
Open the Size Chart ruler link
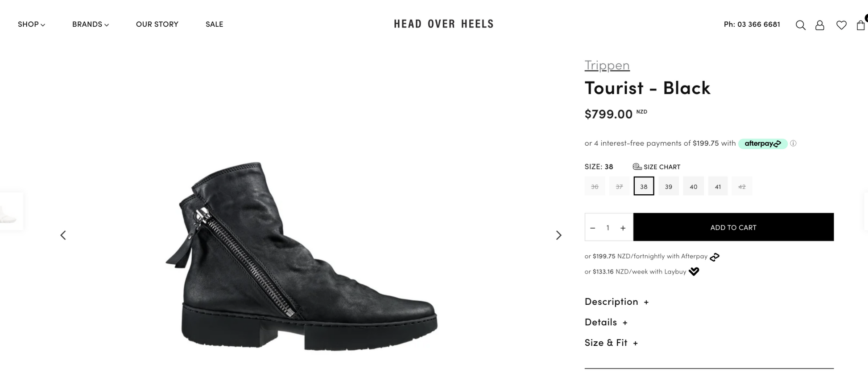pos(657,167)
